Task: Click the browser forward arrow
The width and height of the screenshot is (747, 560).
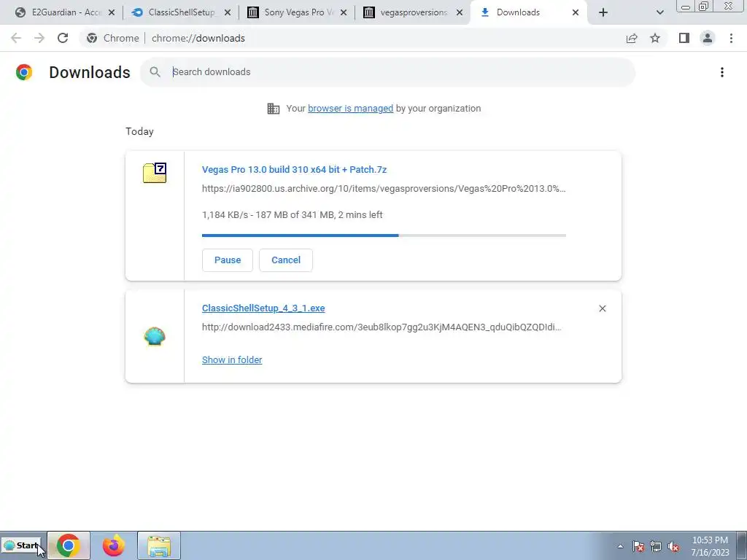Action: click(39, 38)
